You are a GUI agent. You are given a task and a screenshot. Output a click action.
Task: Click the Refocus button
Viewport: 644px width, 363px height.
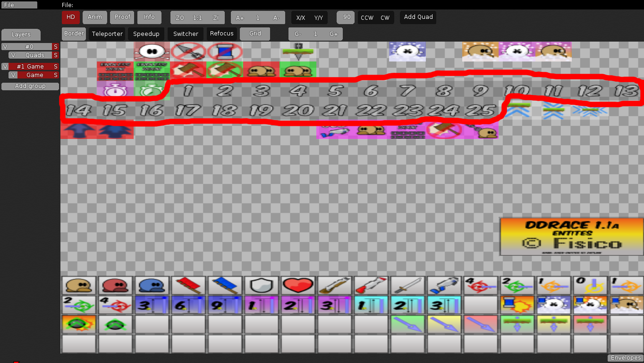(x=222, y=34)
